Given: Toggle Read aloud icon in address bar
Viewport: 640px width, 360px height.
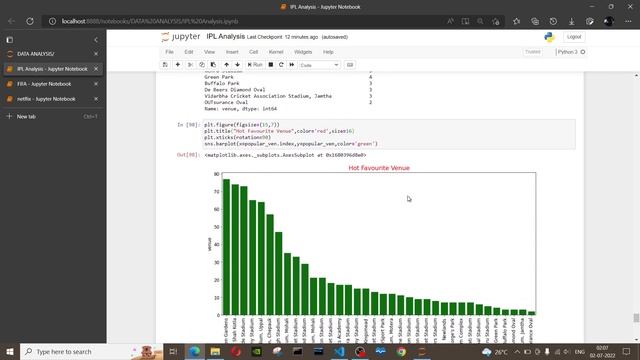Looking at the screenshot, I should pos(450,21).
